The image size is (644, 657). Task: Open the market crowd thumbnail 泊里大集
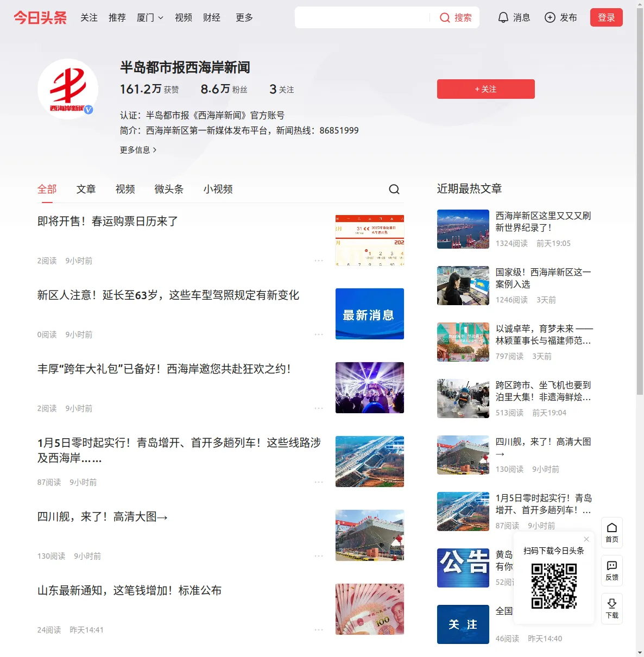click(463, 399)
